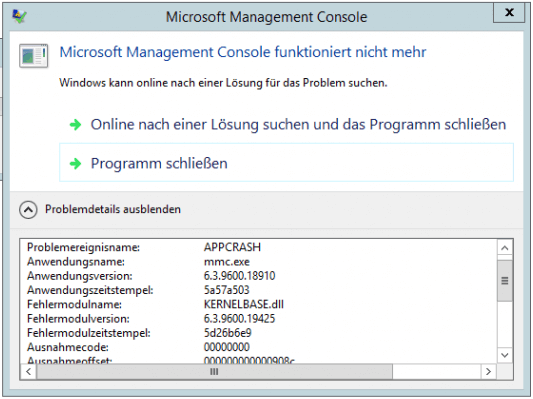Select Online nach einer Lösung suchen option
The image size is (533, 399).
point(286,124)
